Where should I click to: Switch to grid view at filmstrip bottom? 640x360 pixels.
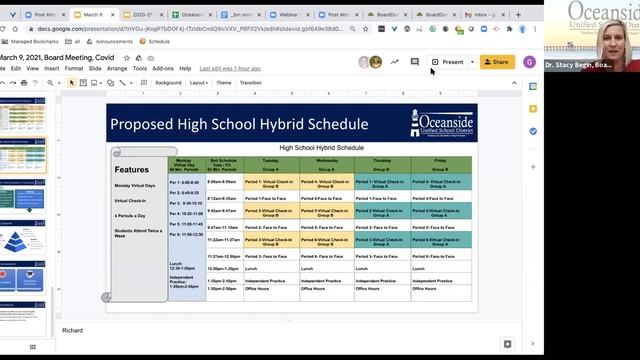(33, 347)
